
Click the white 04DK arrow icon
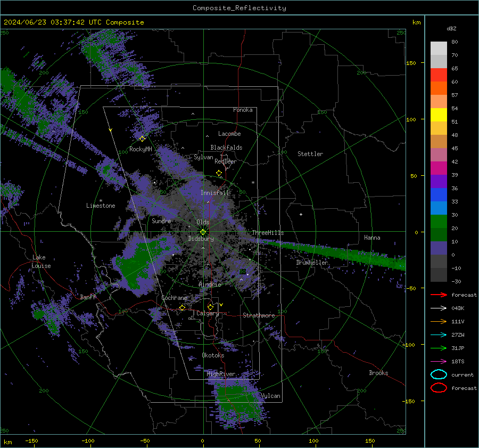[439, 308]
